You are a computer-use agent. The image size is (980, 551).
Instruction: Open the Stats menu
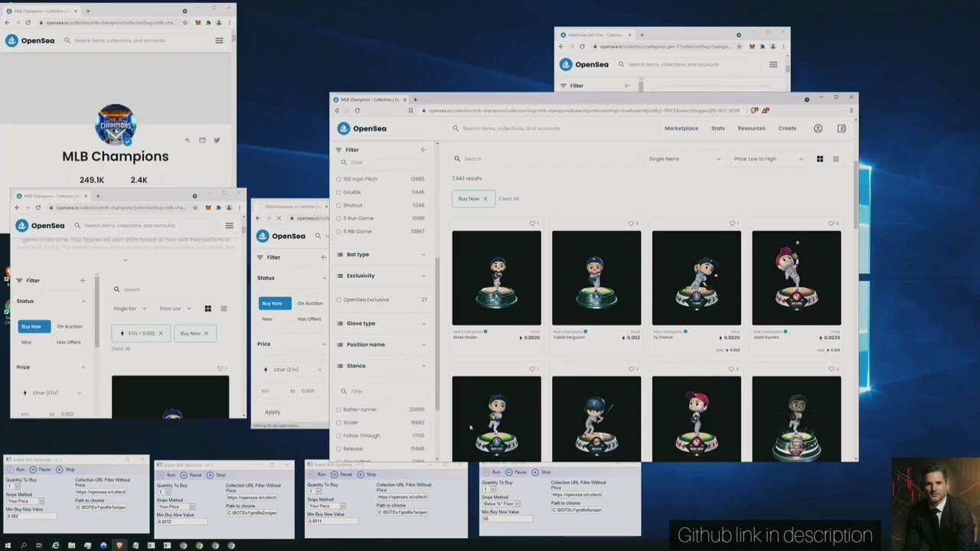click(x=717, y=129)
